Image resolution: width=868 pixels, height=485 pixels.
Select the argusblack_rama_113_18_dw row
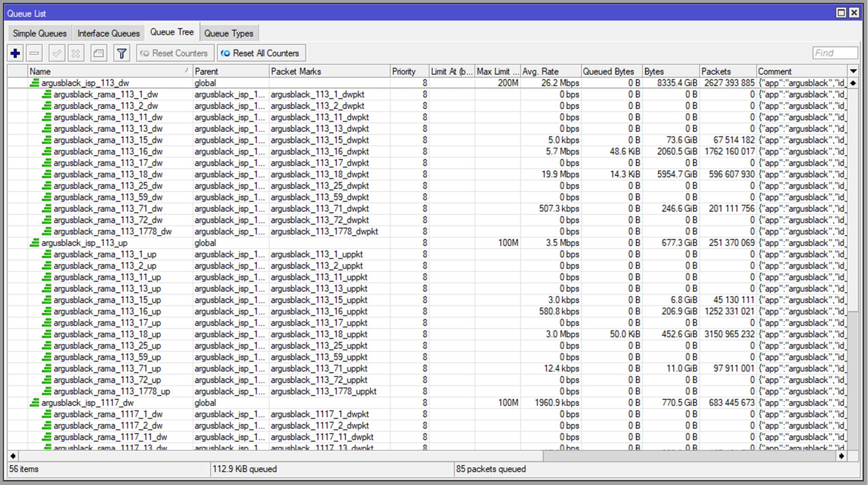coord(427,174)
